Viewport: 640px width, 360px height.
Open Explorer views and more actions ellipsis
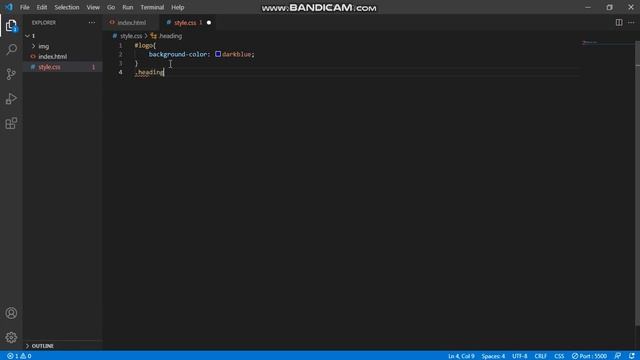coord(92,22)
